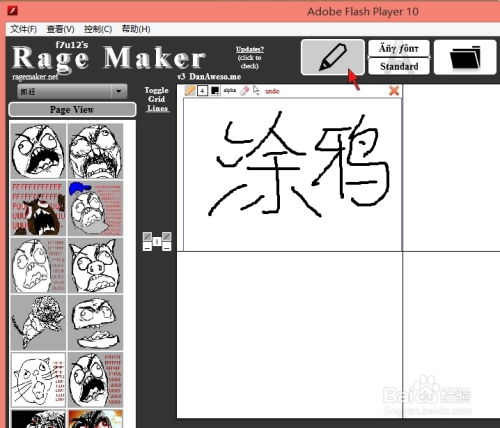Undo the last stroke with undo
Screen dimensions: 500x428
tap(272, 91)
